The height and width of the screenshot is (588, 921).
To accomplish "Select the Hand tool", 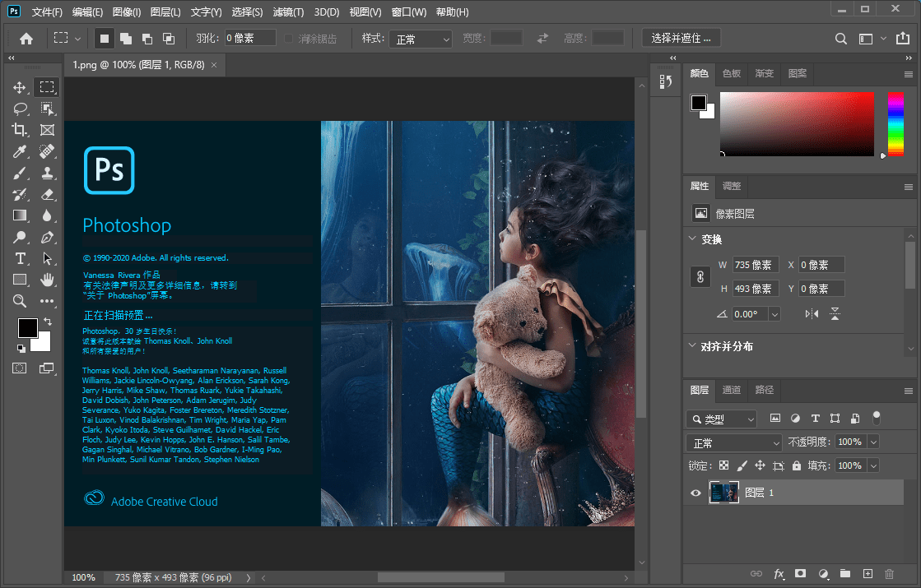I will [x=47, y=280].
